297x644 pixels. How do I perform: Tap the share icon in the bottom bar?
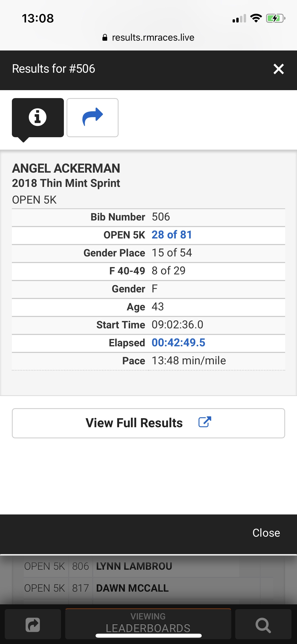pos(33,625)
